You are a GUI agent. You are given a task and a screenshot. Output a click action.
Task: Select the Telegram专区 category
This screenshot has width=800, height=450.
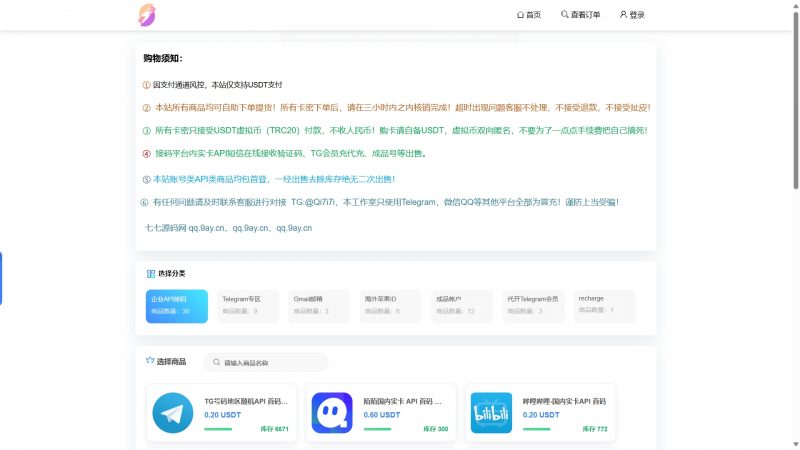click(248, 306)
